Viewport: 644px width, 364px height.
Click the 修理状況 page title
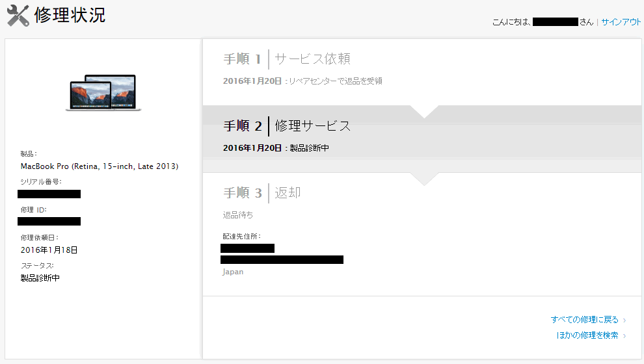pos(70,15)
